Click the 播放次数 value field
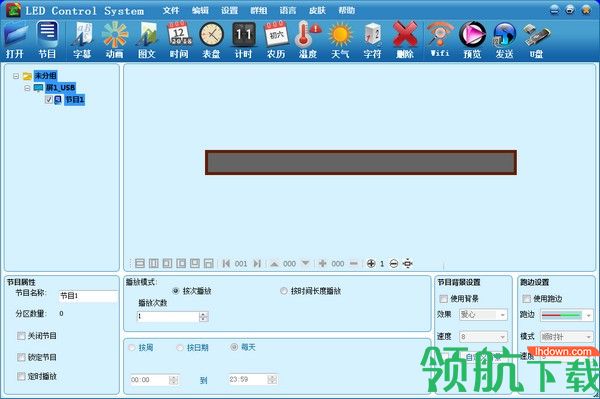 coord(168,316)
